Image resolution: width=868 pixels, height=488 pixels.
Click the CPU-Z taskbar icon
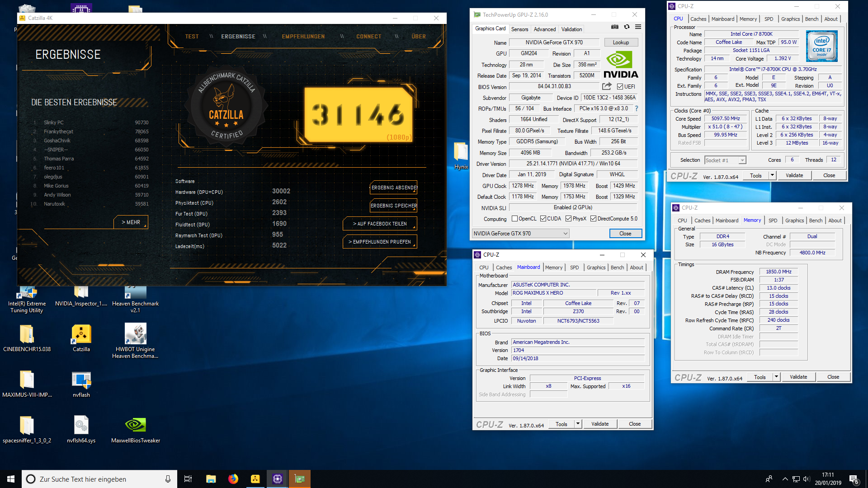click(x=277, y=479)
